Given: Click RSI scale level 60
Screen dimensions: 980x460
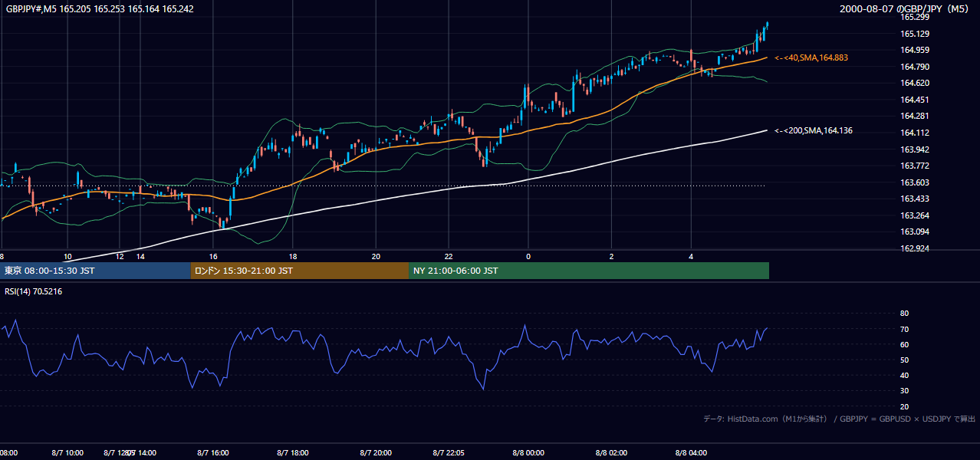Looking at the screenshot, I should [x=904, y=344].
